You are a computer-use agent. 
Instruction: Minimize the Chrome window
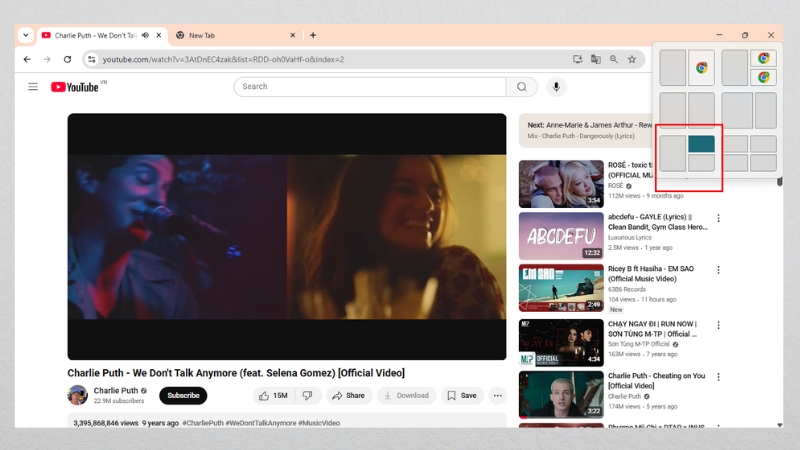[719, 35]
